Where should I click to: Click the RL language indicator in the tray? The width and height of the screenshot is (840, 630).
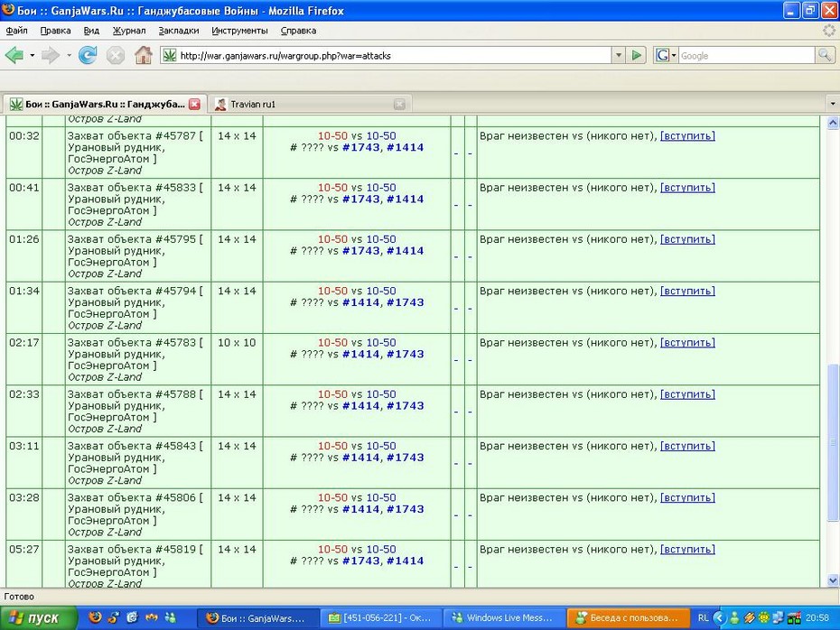[703, 617]
